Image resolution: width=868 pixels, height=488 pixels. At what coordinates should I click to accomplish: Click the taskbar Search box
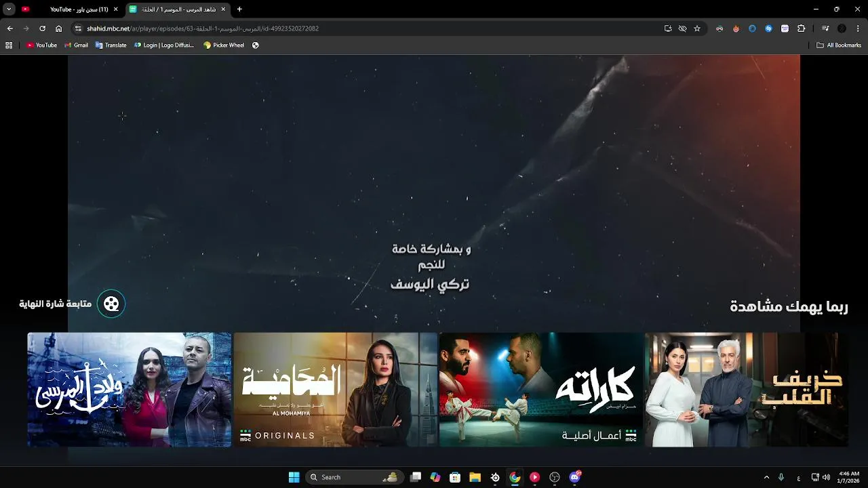coord(354,477)
